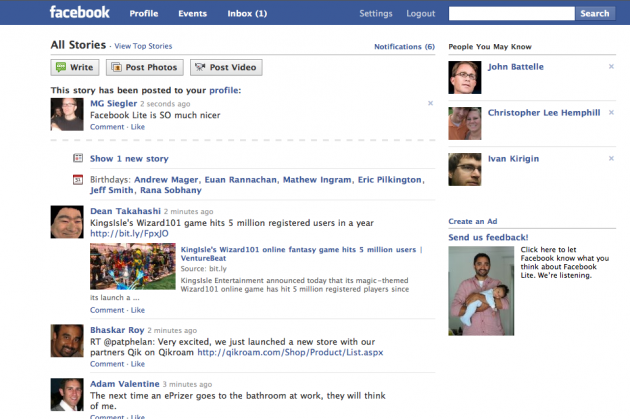Open the qikroam.com shop link

[x=290, y=352]
